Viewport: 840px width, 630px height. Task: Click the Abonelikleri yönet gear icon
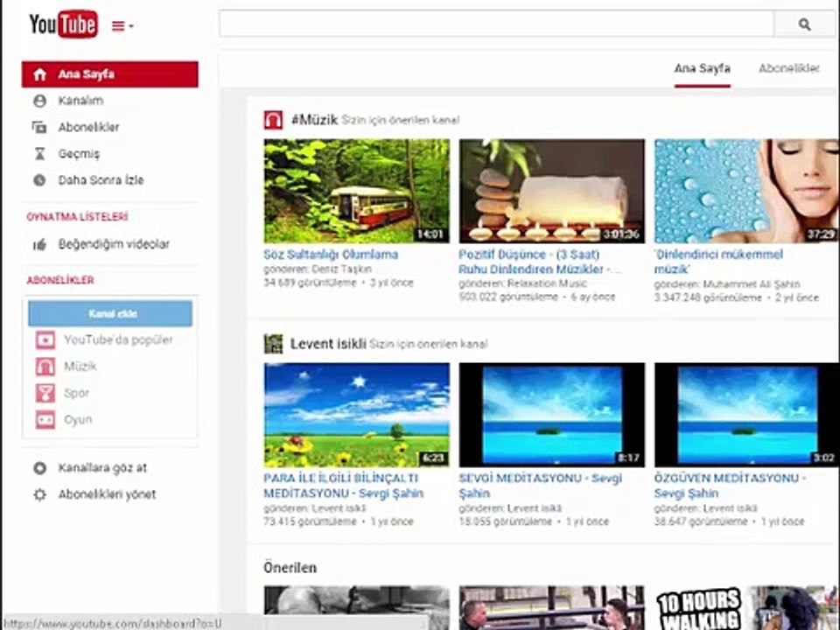[39, 494]
